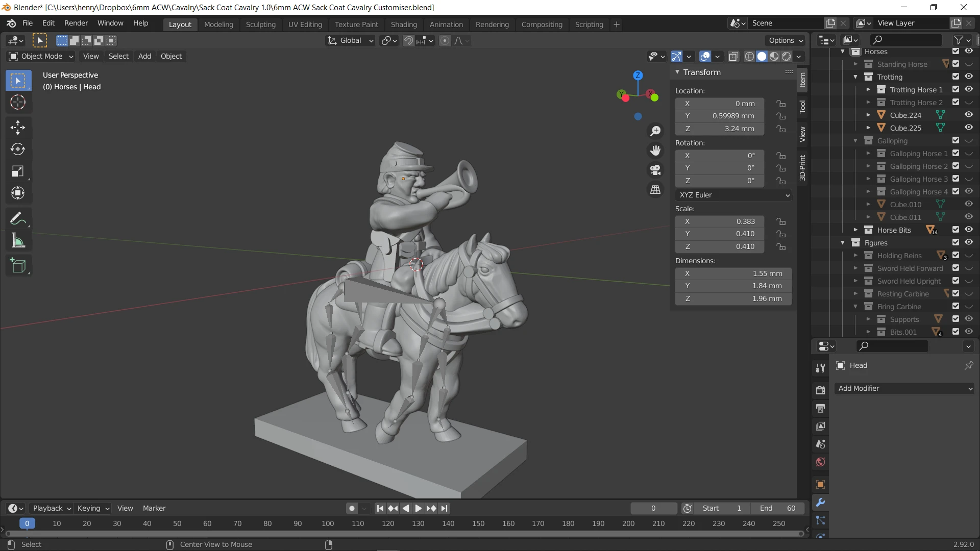The height and width of the screenshot is (551, 980).
Task: Toggle camera view in the viewport
Action: pyautogui.click(x=655, y=170)
